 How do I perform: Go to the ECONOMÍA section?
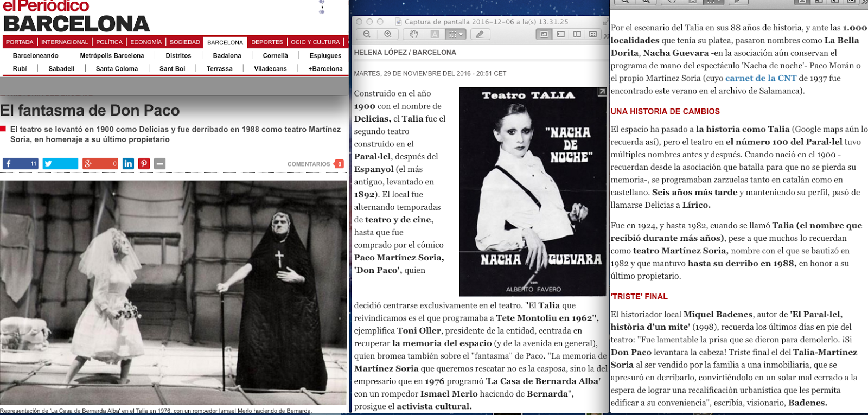click(x=146, y=42)
